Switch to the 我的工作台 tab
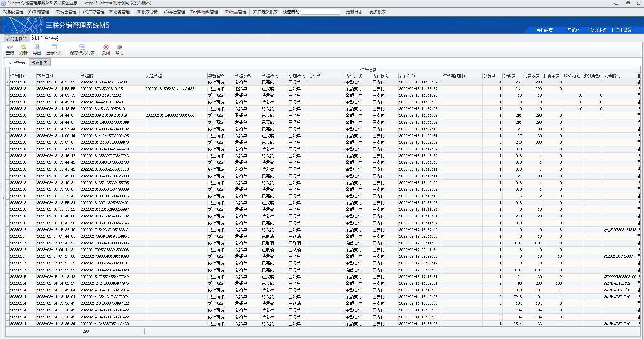This screenshot has height=339, width=644. point(16,39)
